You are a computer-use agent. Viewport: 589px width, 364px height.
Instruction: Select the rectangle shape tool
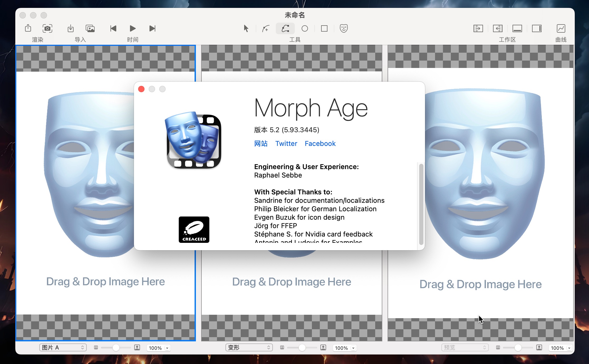coord(324,28)
